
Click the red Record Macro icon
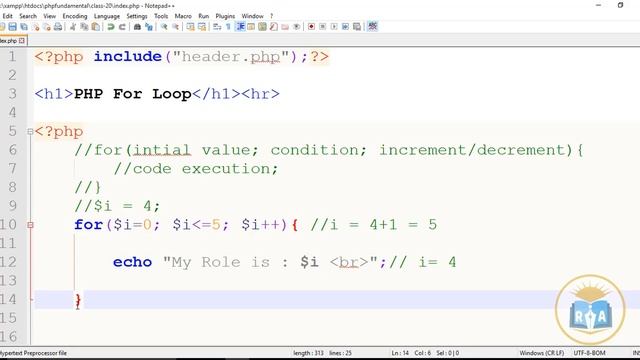(311, 27)
